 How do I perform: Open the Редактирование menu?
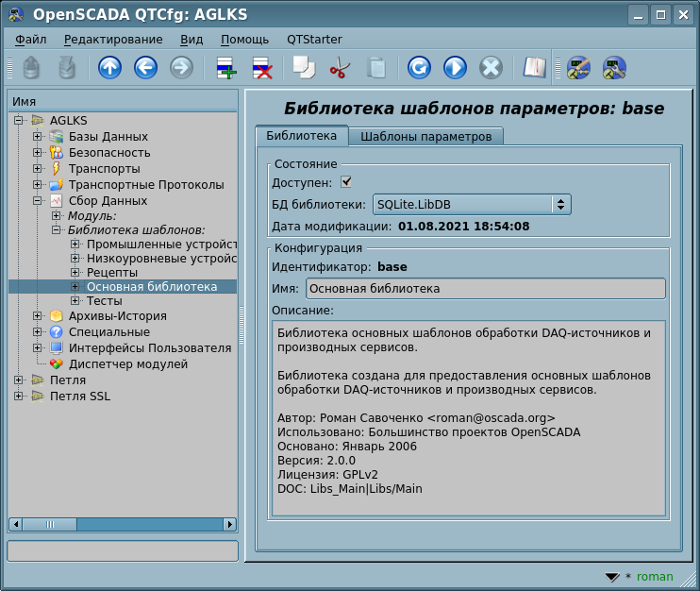(x=113, y=40)
